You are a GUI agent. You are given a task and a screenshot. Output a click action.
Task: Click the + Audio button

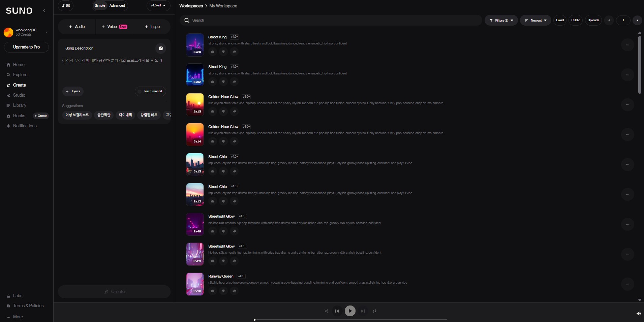[x=76, y=27]
